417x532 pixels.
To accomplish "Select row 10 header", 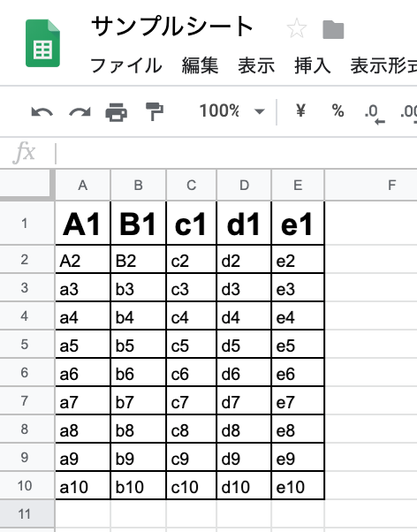I will point(27,485).
